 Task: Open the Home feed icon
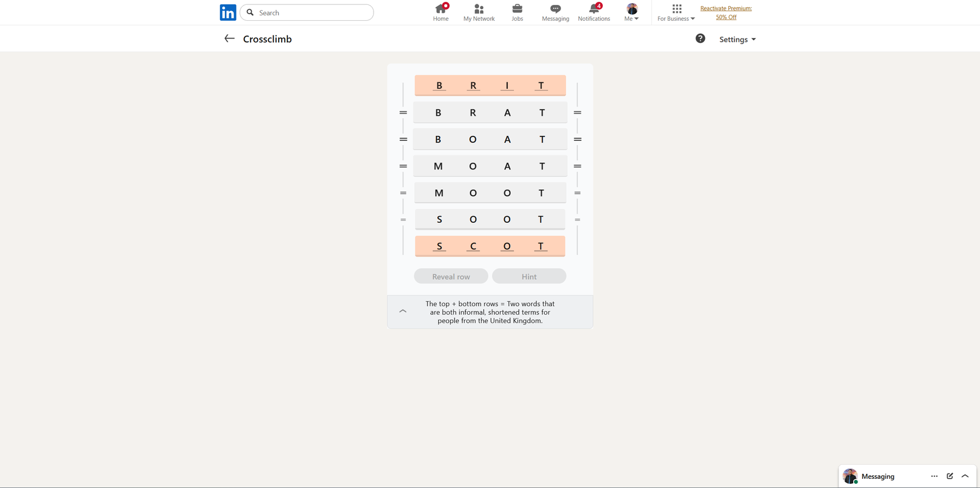(440, 9)
